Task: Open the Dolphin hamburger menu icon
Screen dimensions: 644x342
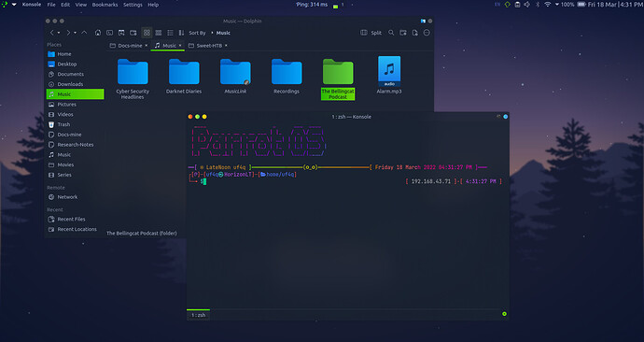Action: point(427,33)
